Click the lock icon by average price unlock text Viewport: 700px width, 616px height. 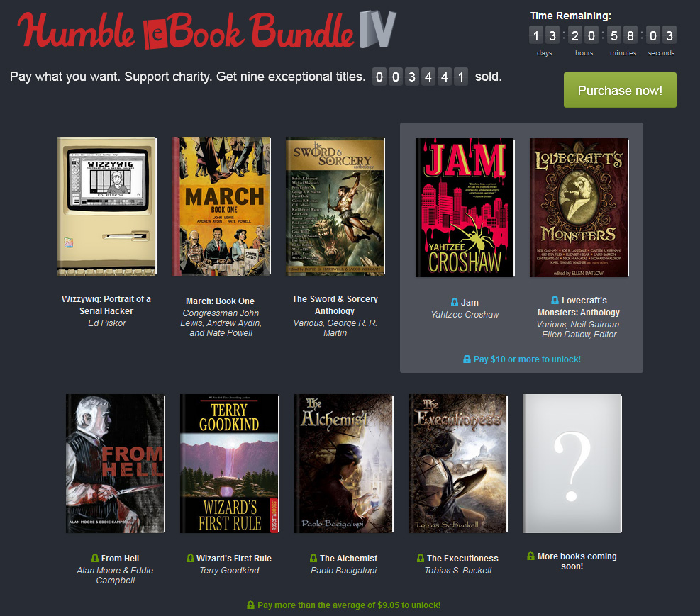[251, 605]
